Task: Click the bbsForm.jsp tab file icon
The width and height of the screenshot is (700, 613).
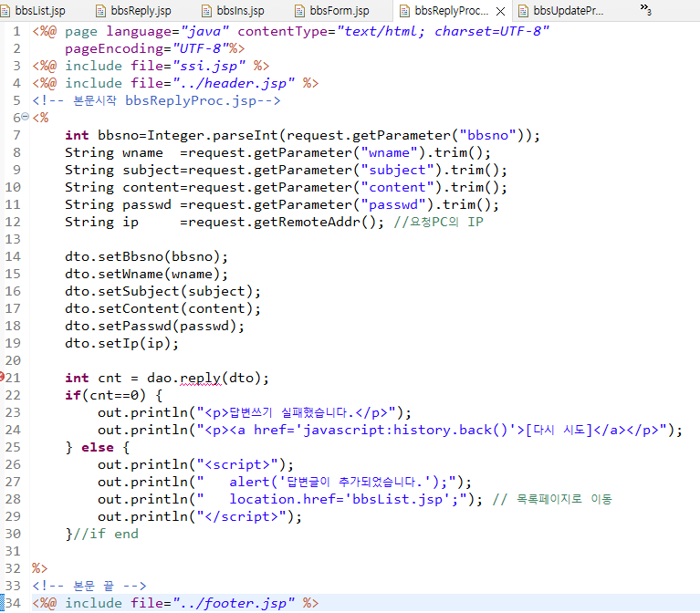Action: click(x=300, y=11)
